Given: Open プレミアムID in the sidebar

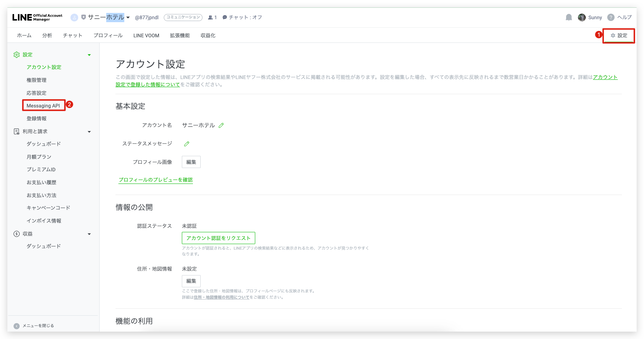Looking at the screenshot, I should coord(41,169).
